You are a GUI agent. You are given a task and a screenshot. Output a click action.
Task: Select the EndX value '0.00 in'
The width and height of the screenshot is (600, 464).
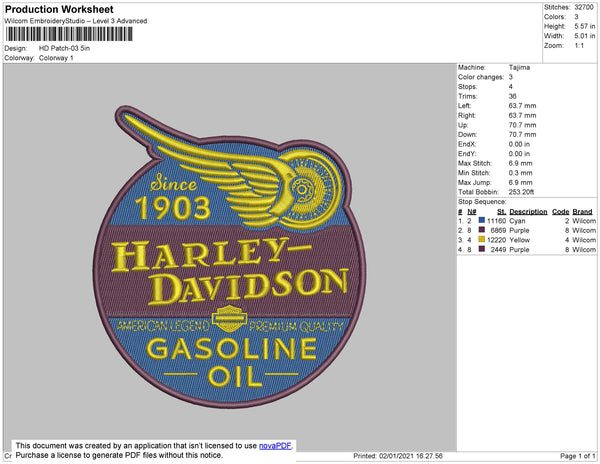point(519,144)
